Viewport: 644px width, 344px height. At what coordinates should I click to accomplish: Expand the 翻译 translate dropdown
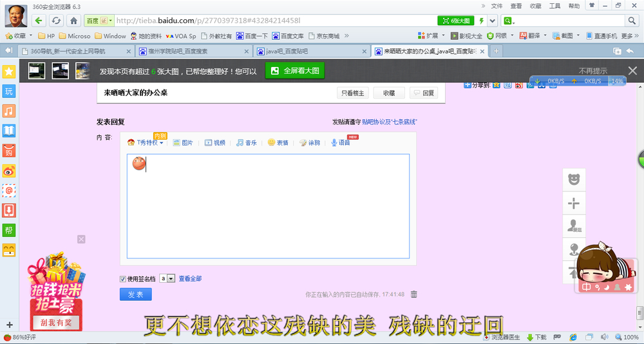click(545, 36)
